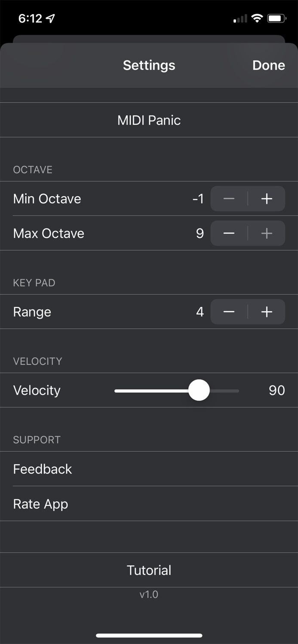Open Rate App
Screen dimensions: 298x644
[x=40, y=504]
